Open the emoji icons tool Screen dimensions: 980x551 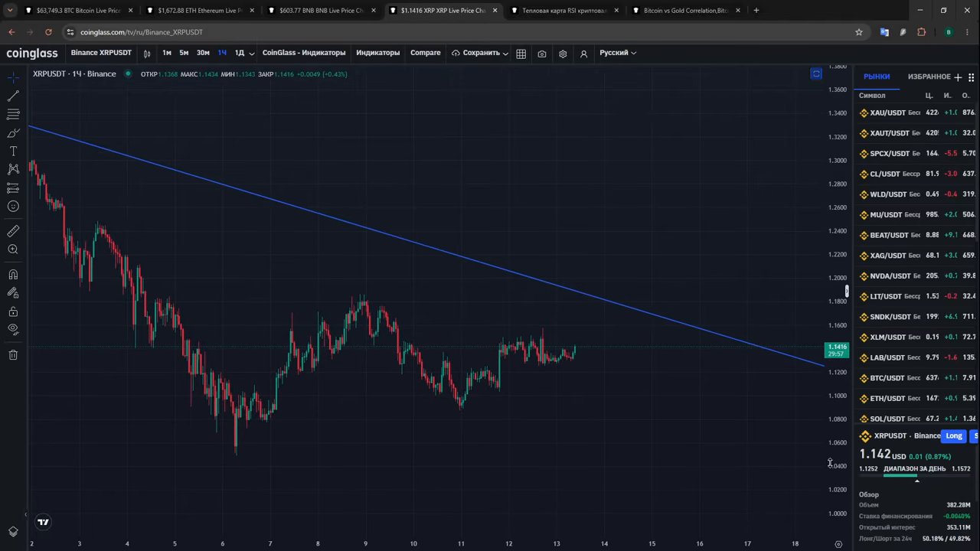tap(13, 206)
